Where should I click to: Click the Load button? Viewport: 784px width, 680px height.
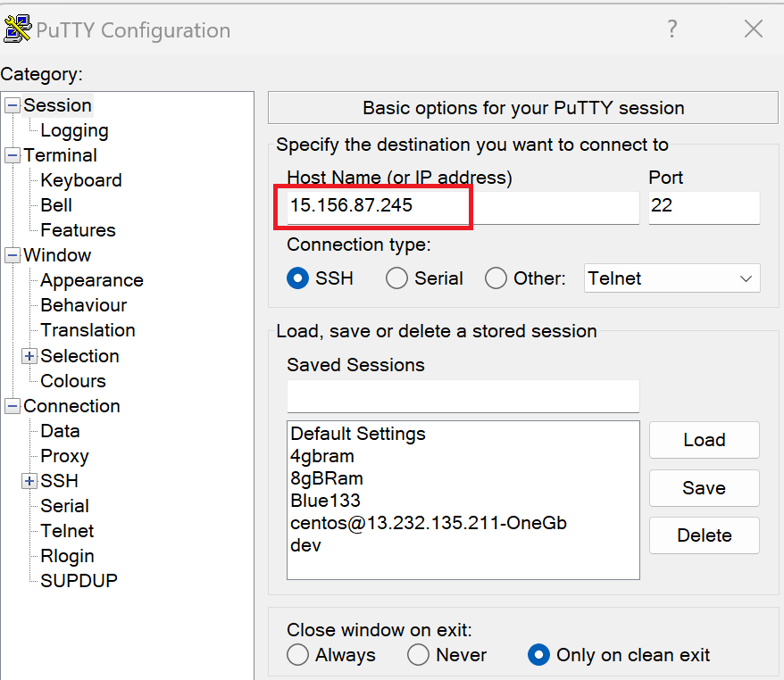pyautogui.click(x=704, y=440)
